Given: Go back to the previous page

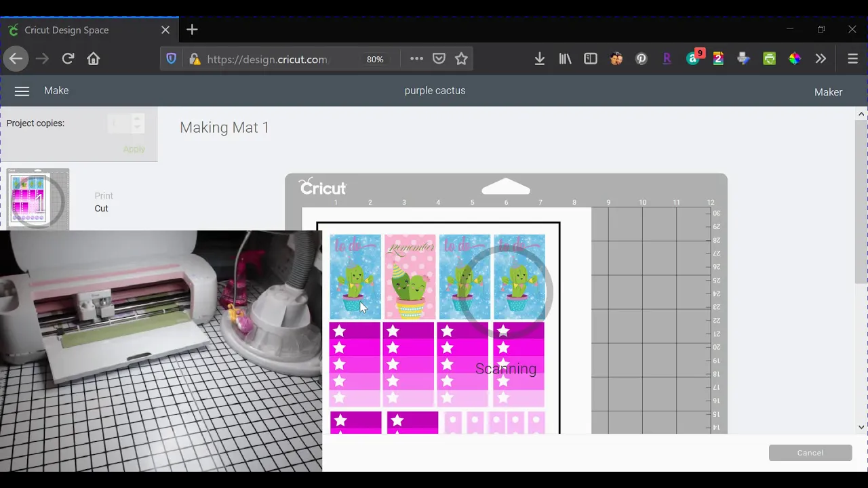Looking at the screenshot, I should coord(16,59).
